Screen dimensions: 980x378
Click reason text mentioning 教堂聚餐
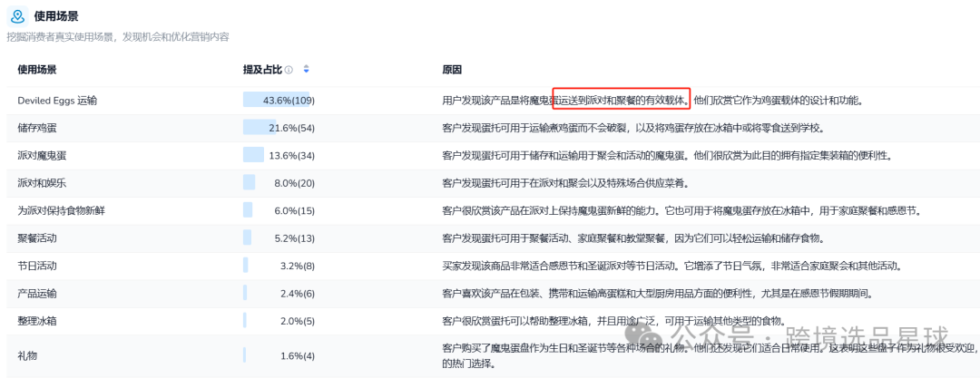coord(636,238)
